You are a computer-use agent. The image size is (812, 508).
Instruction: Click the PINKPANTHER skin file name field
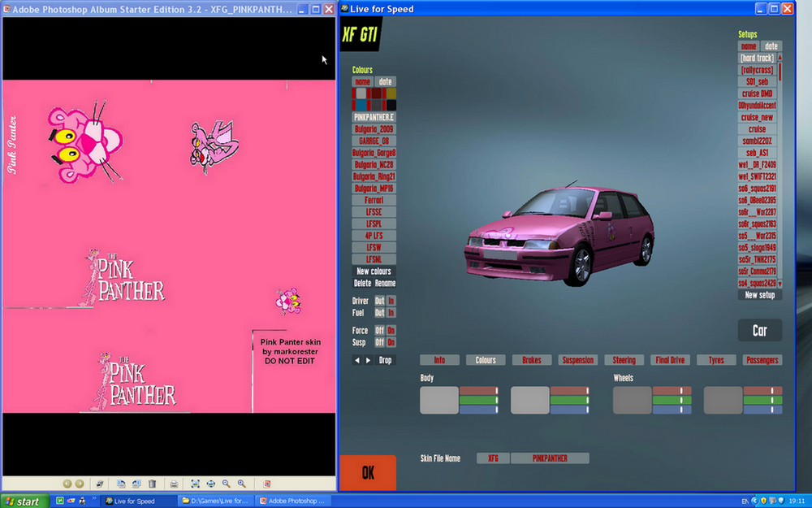(550, 458)
